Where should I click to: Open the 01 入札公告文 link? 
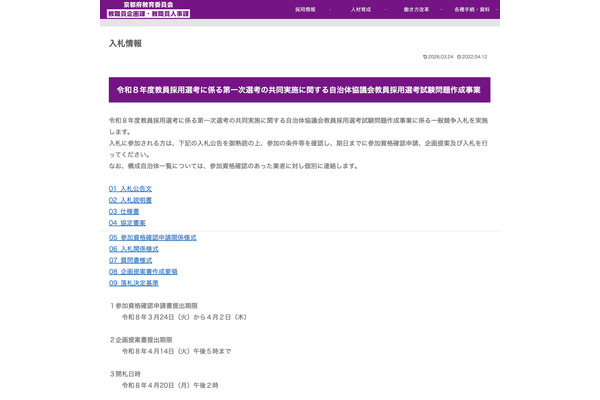coord(130,189)
